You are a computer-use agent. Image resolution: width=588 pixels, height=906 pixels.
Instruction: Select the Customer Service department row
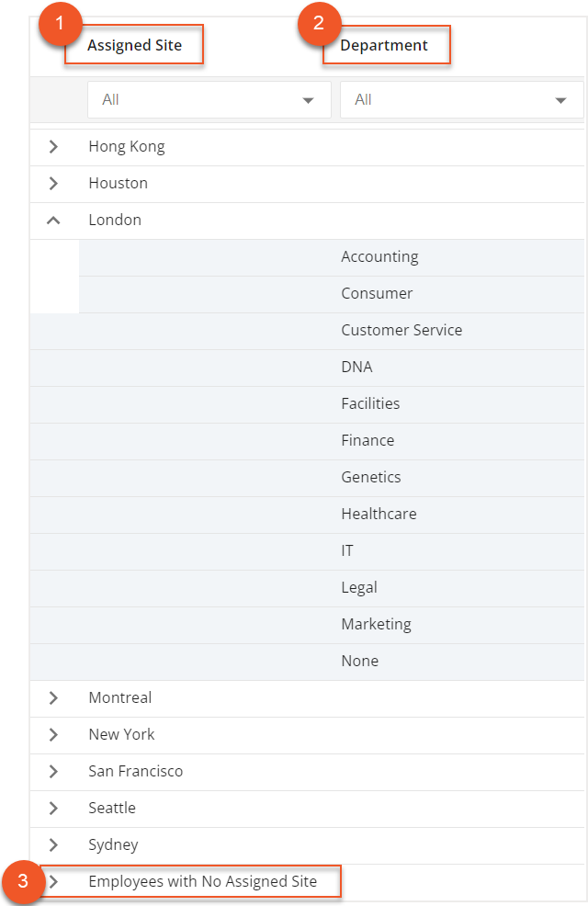[401, 331]
